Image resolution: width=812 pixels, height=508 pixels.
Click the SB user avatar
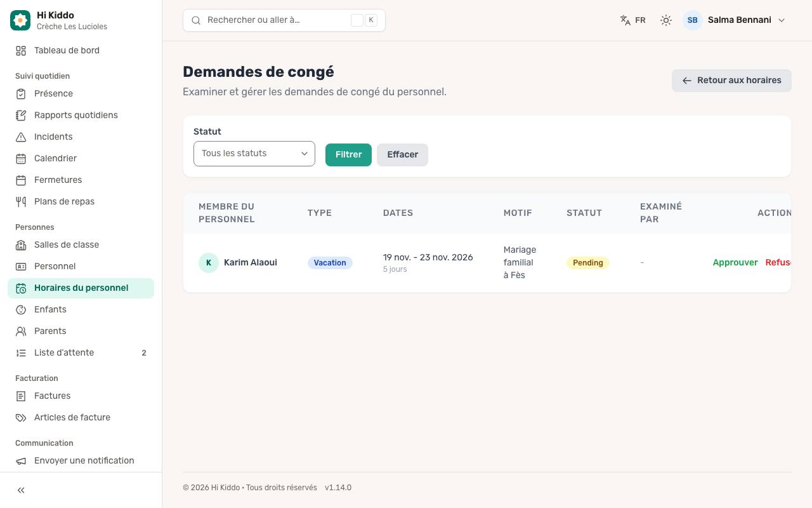[x=693, y=20]
